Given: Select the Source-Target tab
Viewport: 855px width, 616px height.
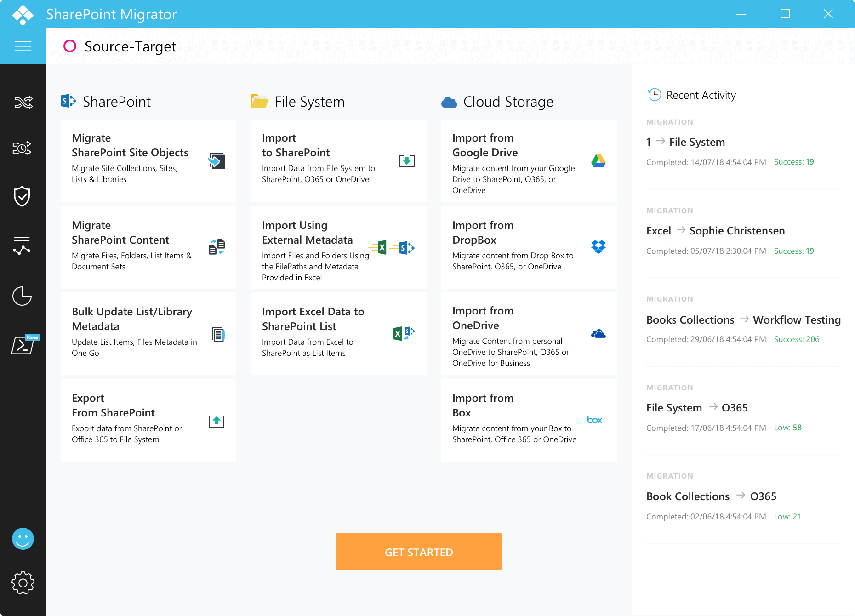Looking at the screenshot, I should pos(130,46).
